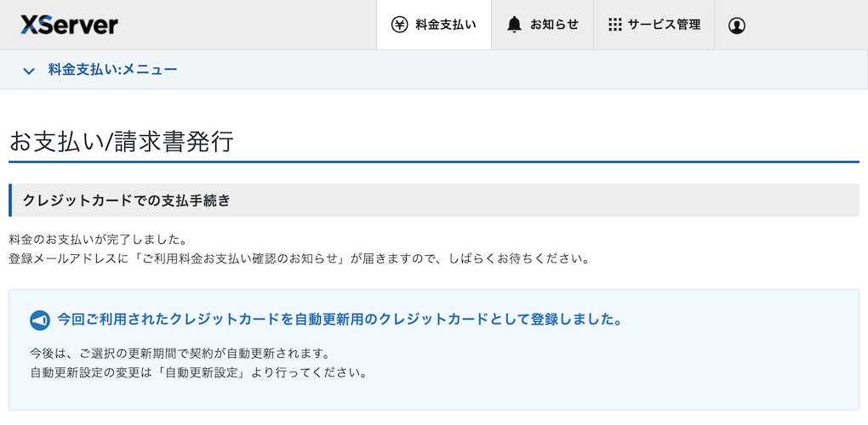The height and width of the screenshot is (425, 868).
Task: Click the 登録メールアドレス confirmation email line
Action: (298, 258)
